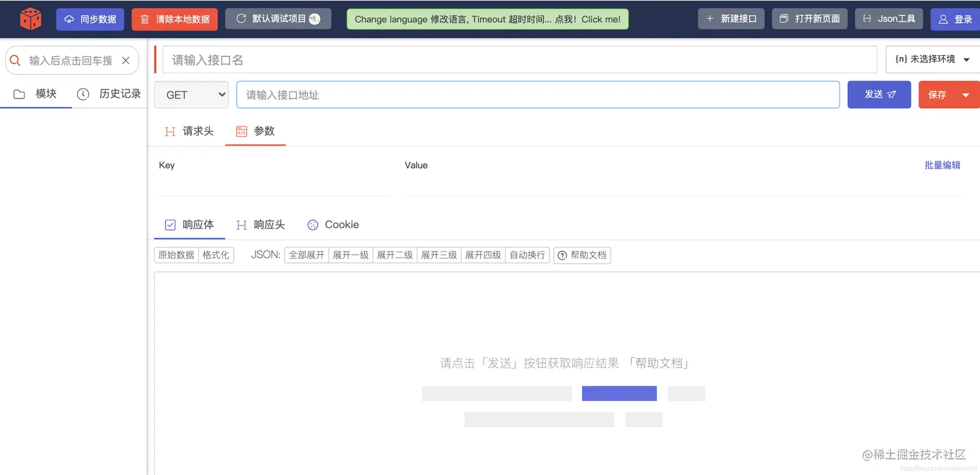Click the 登录 login button
Screen dimensions: 980x475
click(955, 19)
